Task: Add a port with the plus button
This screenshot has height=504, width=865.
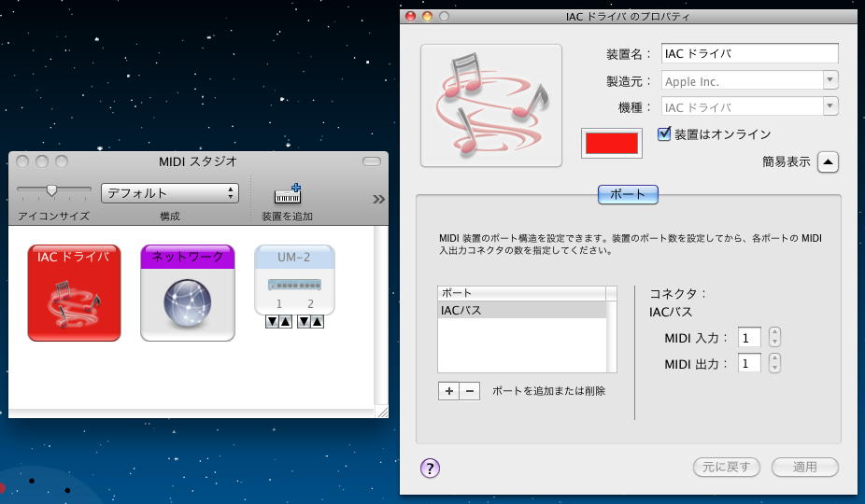Action: [448, 391]
